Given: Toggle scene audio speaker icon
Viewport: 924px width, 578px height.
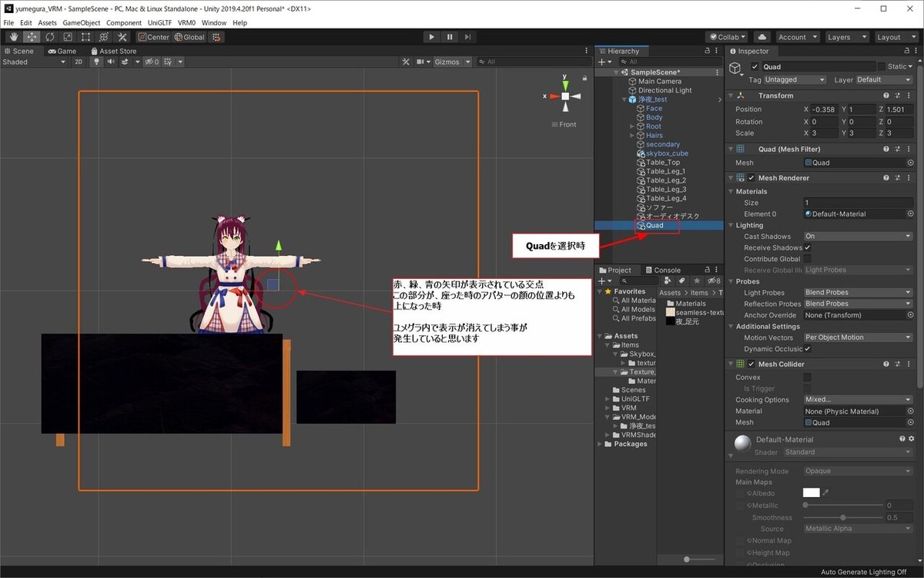Looking at the screenshot, I should [111, 62].
